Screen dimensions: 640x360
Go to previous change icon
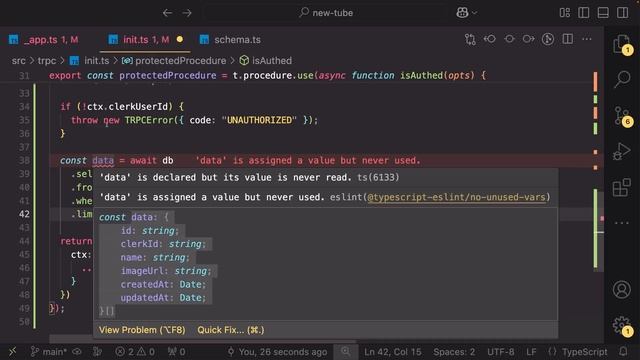489,39
